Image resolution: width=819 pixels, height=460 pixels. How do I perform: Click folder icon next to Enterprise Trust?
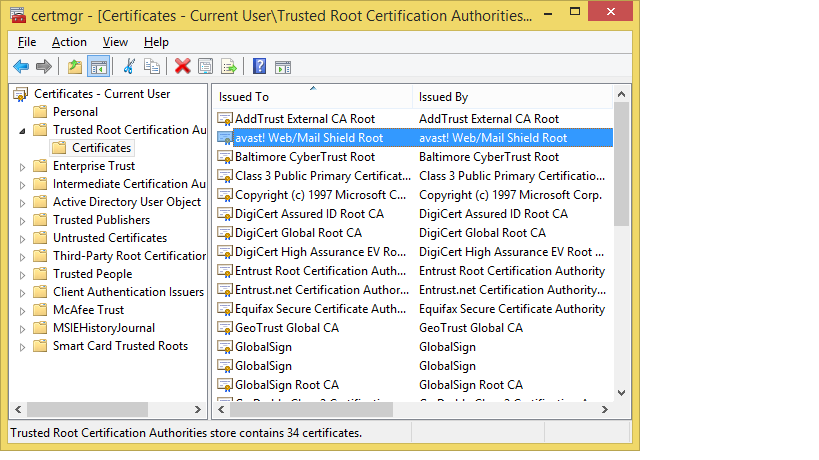click(40, 166)
